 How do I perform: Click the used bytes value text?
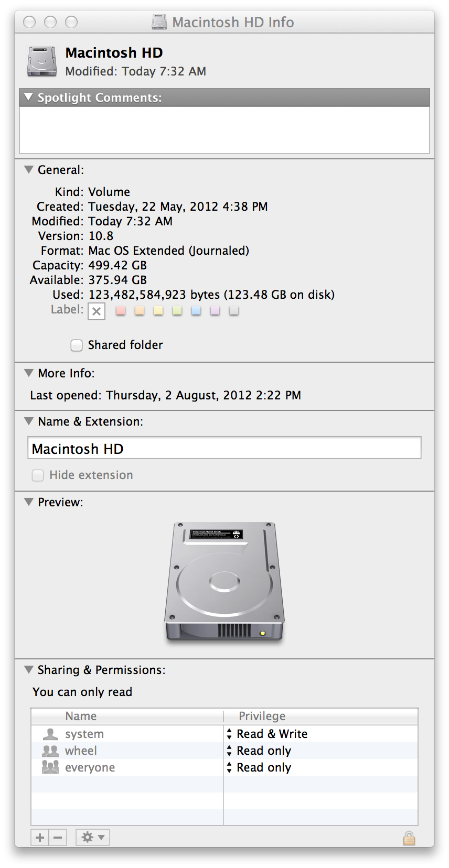click(211, 295)
